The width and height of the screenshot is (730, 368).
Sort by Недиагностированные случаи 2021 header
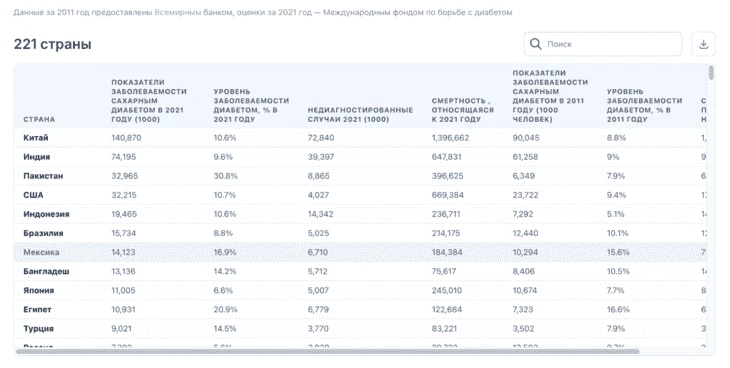(360, 115)
